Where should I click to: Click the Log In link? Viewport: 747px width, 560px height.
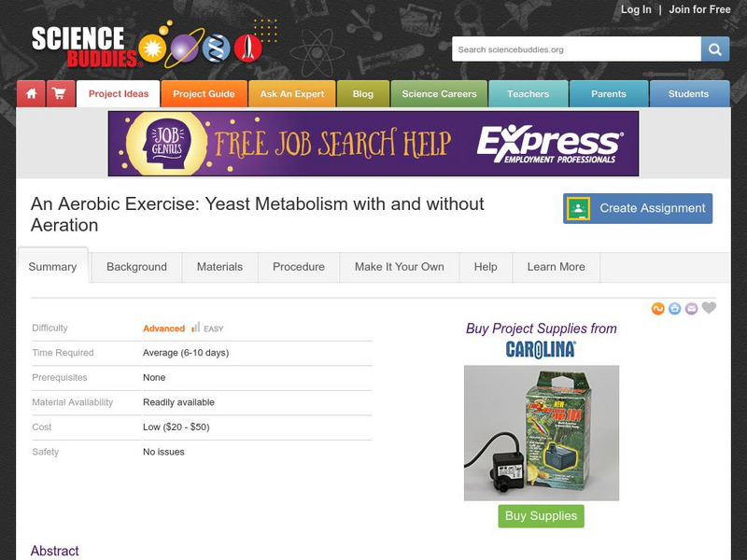(x=636, y=9)
